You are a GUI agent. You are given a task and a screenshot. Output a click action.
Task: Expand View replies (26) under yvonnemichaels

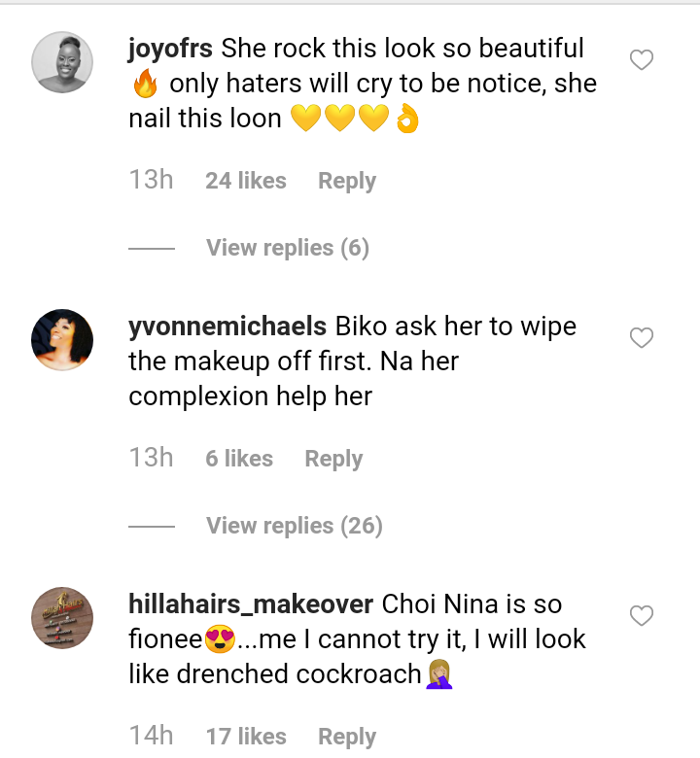coord(294,526)
